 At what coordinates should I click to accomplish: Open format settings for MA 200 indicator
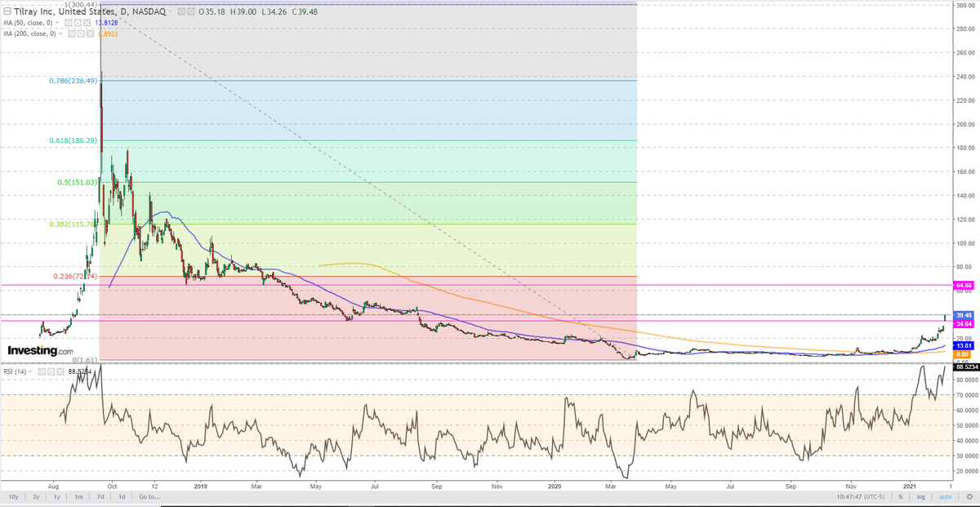tap(80, 33)
